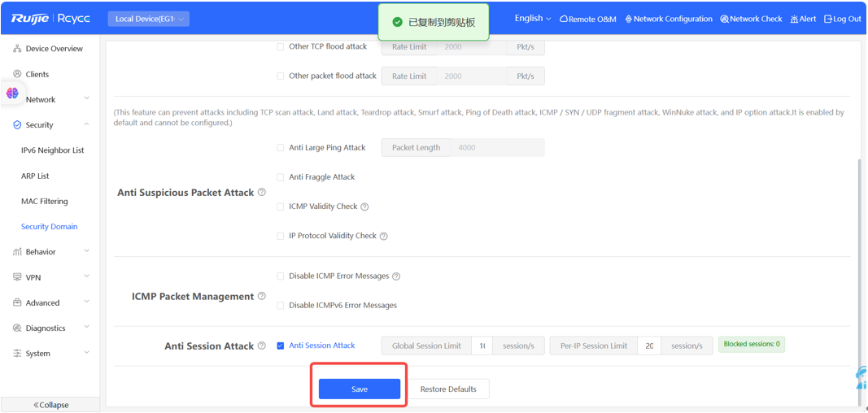Enable Other TCP flood attack checkbox
The height and width of the screenshot is (413, 868).
[280, 47]
